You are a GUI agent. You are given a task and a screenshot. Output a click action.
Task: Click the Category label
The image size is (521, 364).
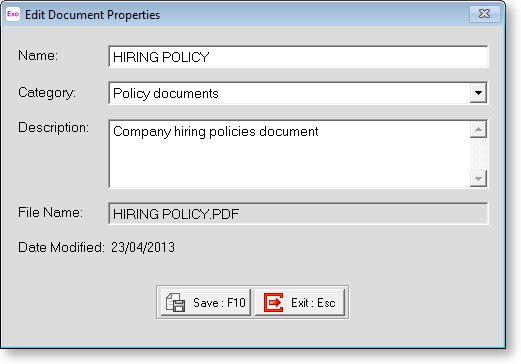pyautogui.click(x=47, y=93)
